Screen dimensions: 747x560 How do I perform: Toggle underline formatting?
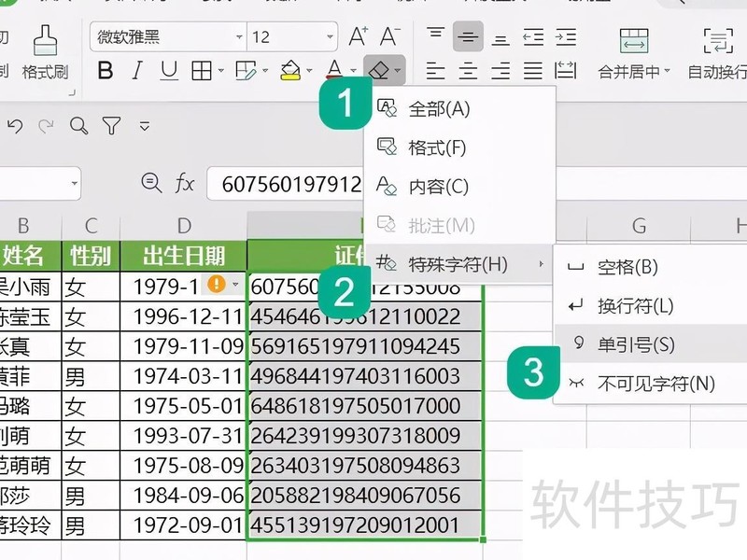click(x=169, y=71)
